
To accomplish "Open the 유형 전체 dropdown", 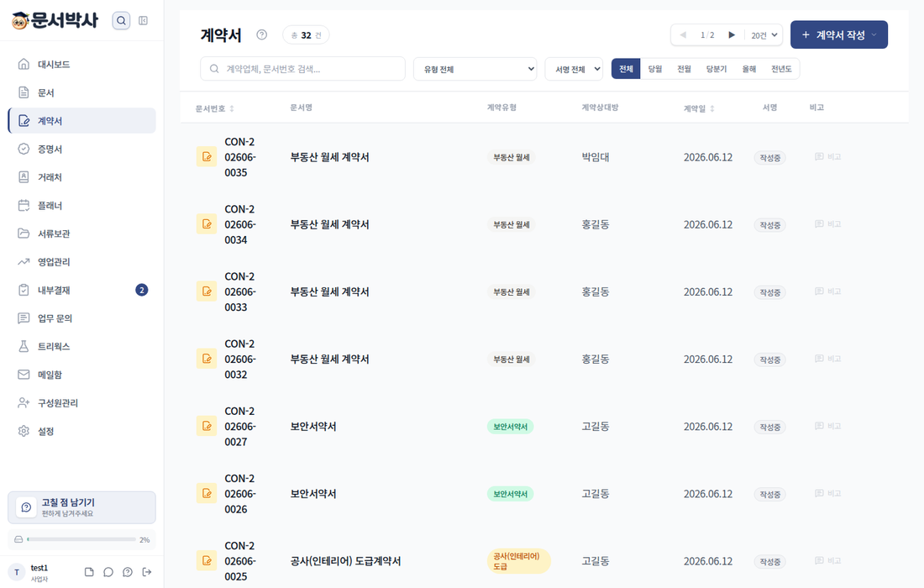I will pyautogui.click(x=475, y=69).
